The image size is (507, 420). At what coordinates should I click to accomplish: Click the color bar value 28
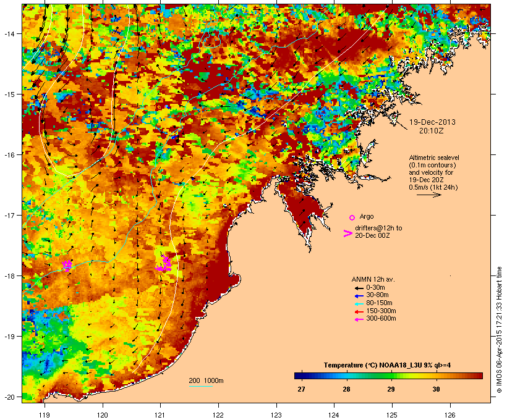click(x=346, y=389)
